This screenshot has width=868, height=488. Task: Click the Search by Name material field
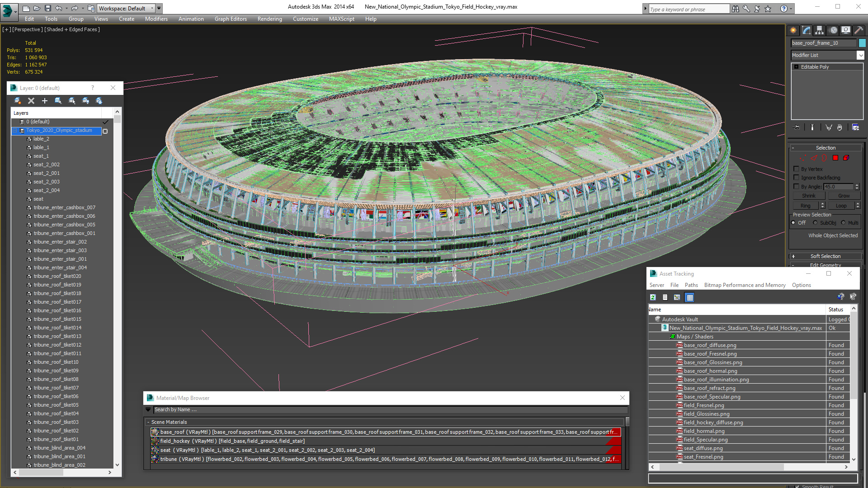pyautogui.click(x=389, y=410)
